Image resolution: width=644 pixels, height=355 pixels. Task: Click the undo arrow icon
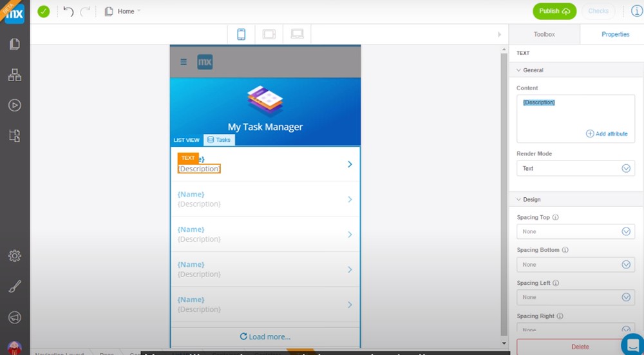(x=68, y=11)
